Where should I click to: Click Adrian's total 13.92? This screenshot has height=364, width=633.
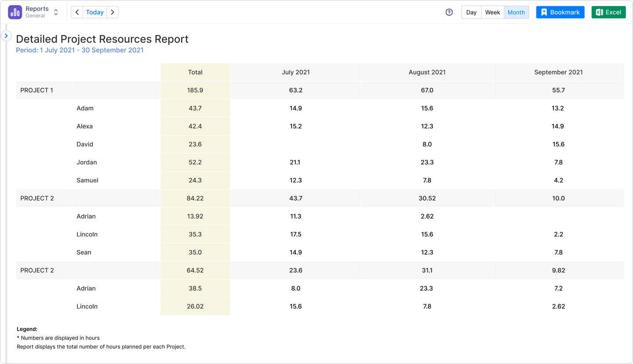pyautogui.click(x=195, y=216)
